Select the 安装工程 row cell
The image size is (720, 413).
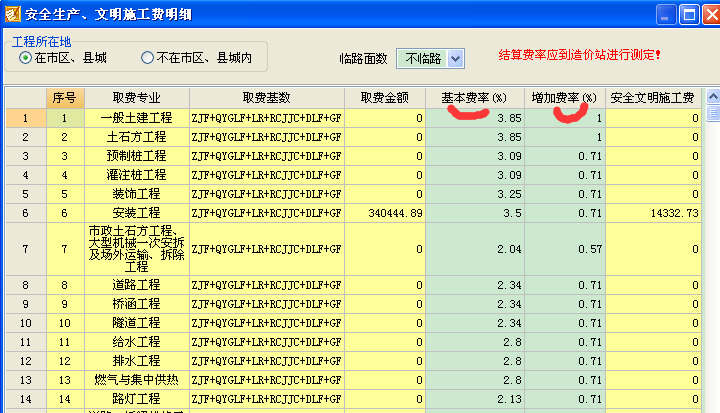coord(139,213)
